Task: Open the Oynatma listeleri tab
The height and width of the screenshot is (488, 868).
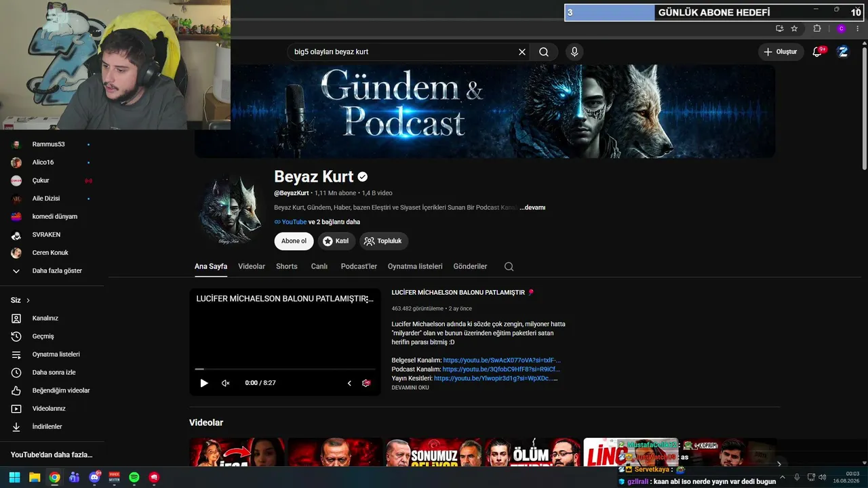Action: pos(415,266)
